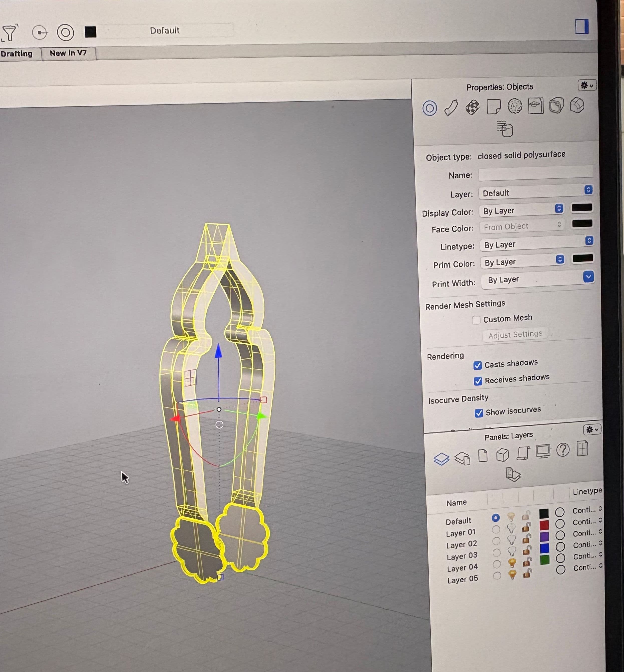
Task: Switch to the Drafting tab
Action: (17, 54)
